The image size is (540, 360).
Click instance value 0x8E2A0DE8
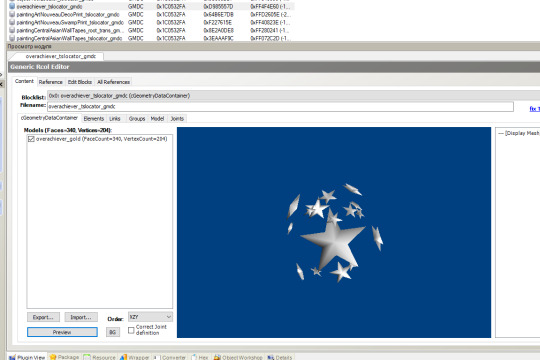218,30
